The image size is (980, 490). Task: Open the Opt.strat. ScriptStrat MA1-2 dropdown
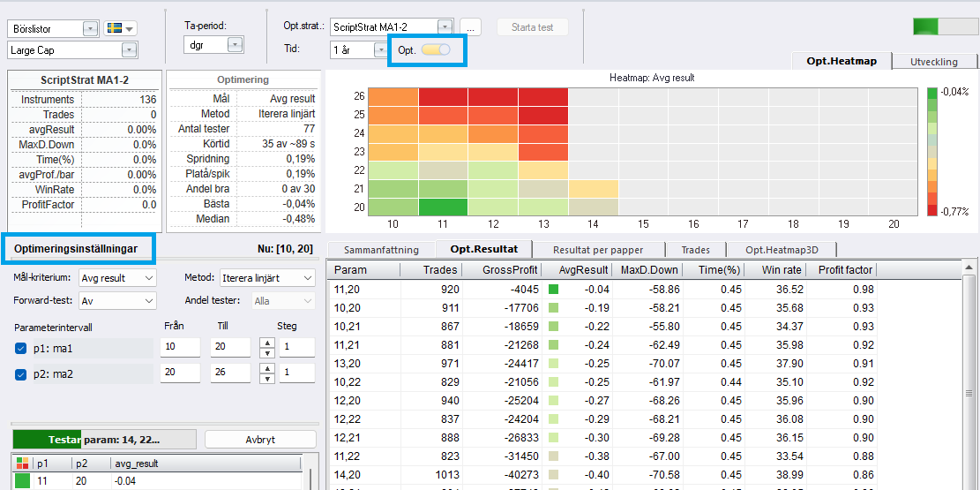(x=445, y=26)
